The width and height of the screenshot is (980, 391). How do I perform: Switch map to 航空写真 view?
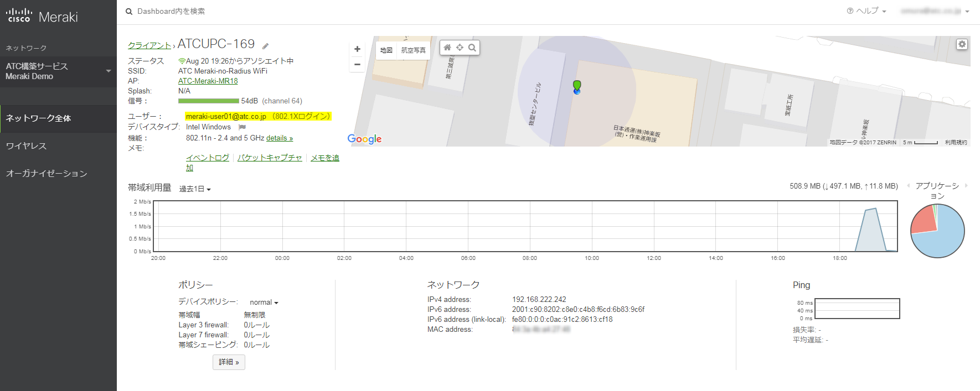413,50
